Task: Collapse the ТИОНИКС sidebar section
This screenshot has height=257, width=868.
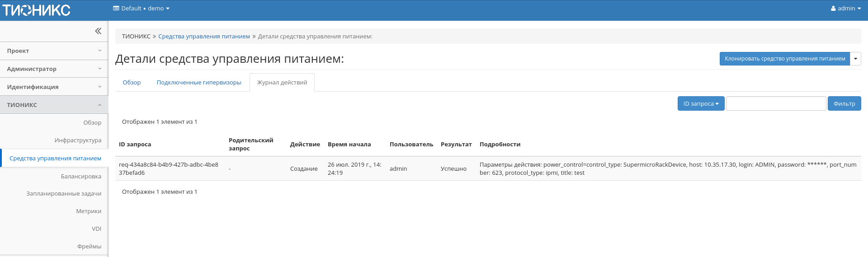Action: pos(54,105)
